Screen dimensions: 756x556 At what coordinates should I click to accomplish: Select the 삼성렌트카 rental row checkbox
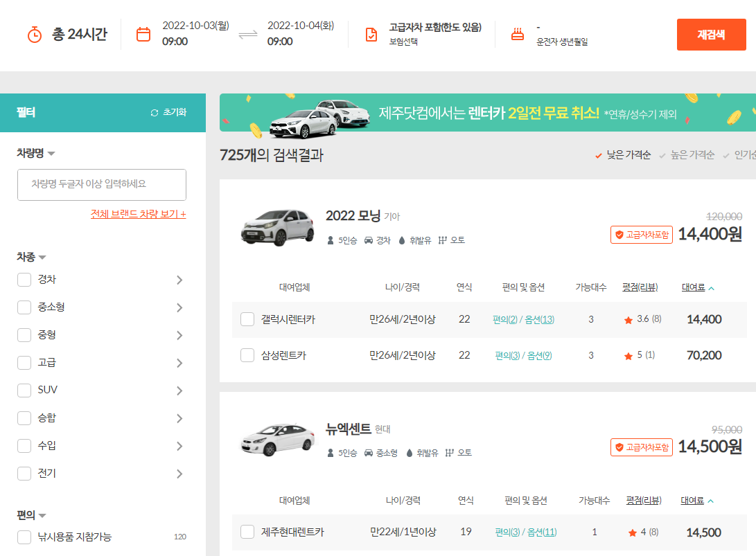(x=247, y=356)
